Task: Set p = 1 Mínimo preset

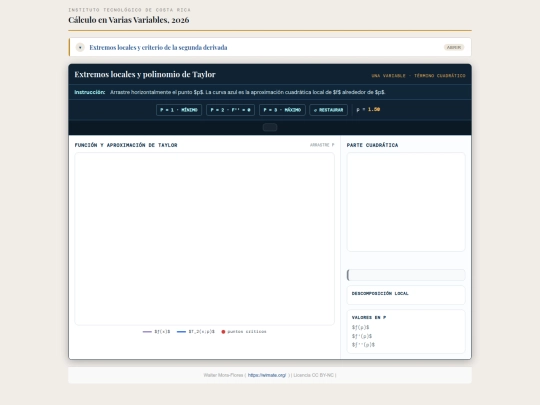Action: click(x=179, y=110)
